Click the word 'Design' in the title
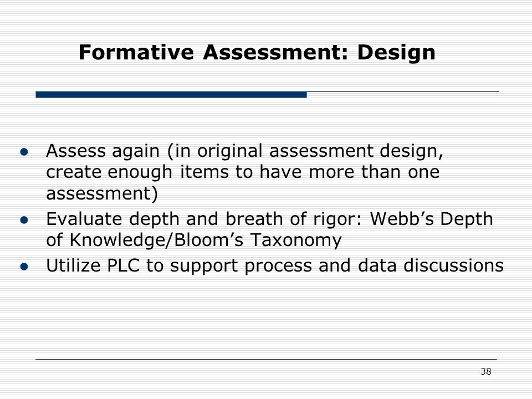 (x=396, y=53)
